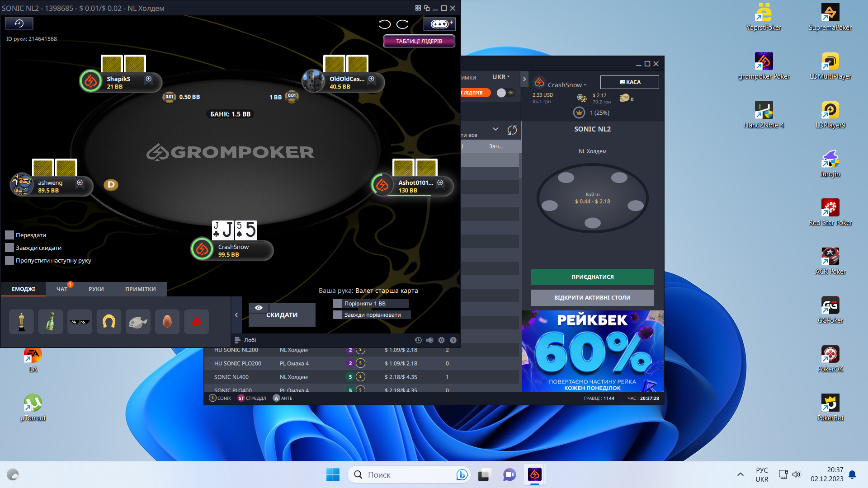The width and height of the screenshot is (868, 488).
Task: Add note plus icon next to ashweng
Action: 80,183
